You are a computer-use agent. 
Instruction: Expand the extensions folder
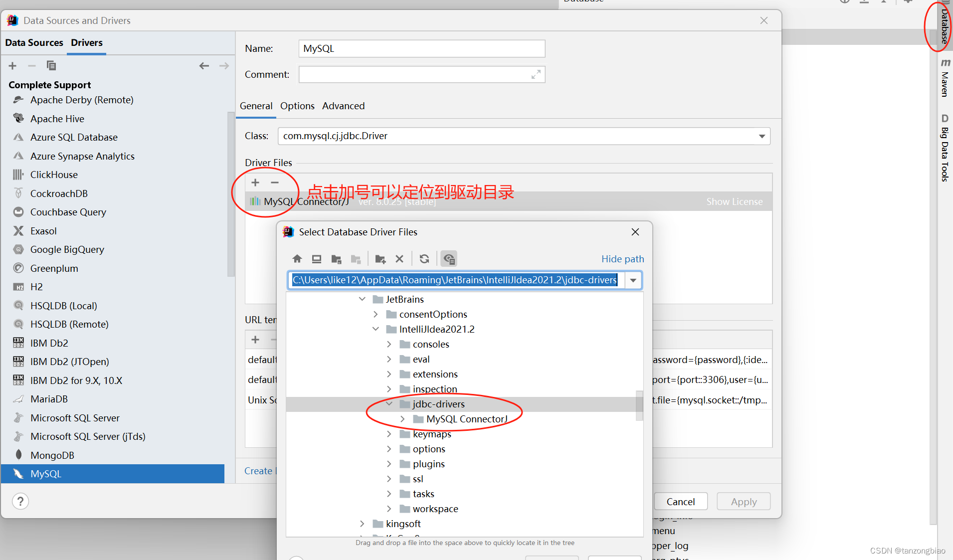389,374
